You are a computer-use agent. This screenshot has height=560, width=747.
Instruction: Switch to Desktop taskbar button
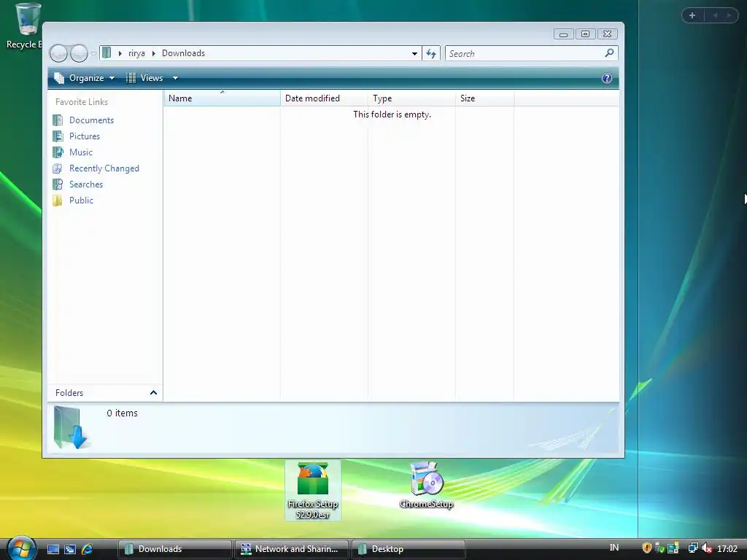point(409,549)
